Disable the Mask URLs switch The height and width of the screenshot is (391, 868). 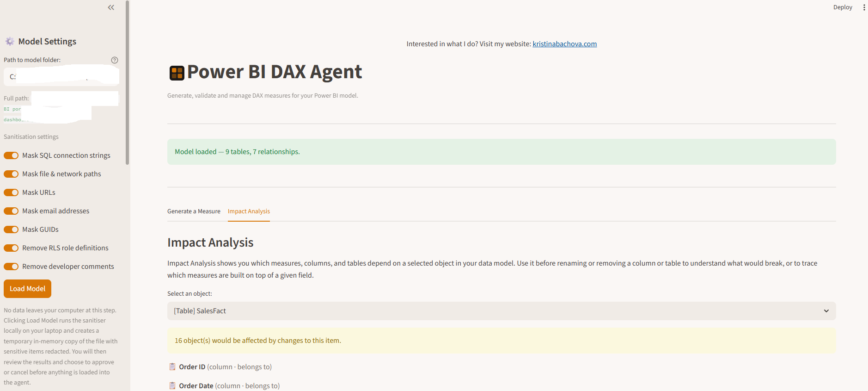click(11, 192)
